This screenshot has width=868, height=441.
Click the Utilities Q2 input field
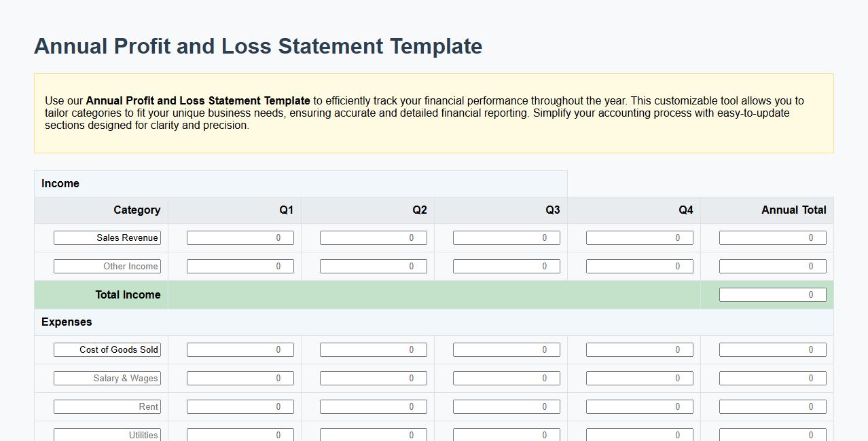tap(372, 434)
